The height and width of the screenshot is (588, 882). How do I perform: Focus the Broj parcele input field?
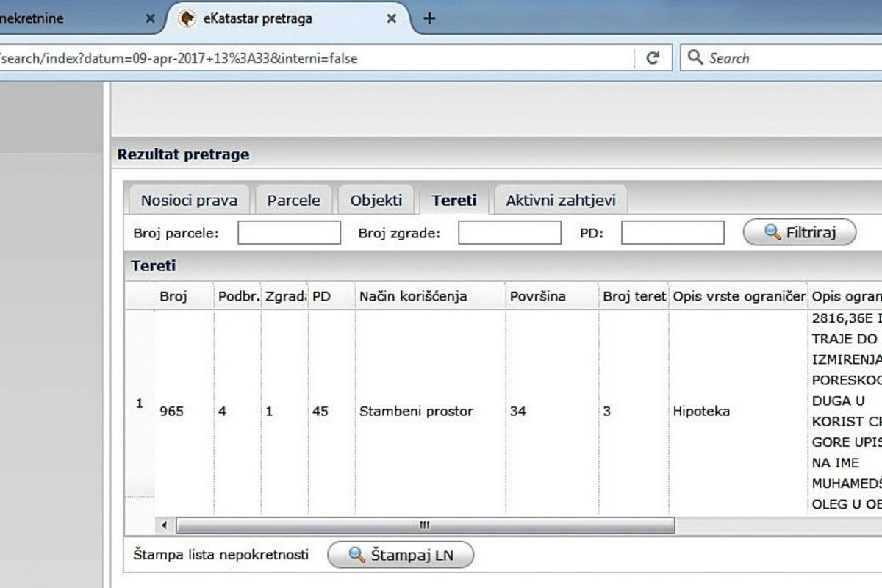point(289,233)
